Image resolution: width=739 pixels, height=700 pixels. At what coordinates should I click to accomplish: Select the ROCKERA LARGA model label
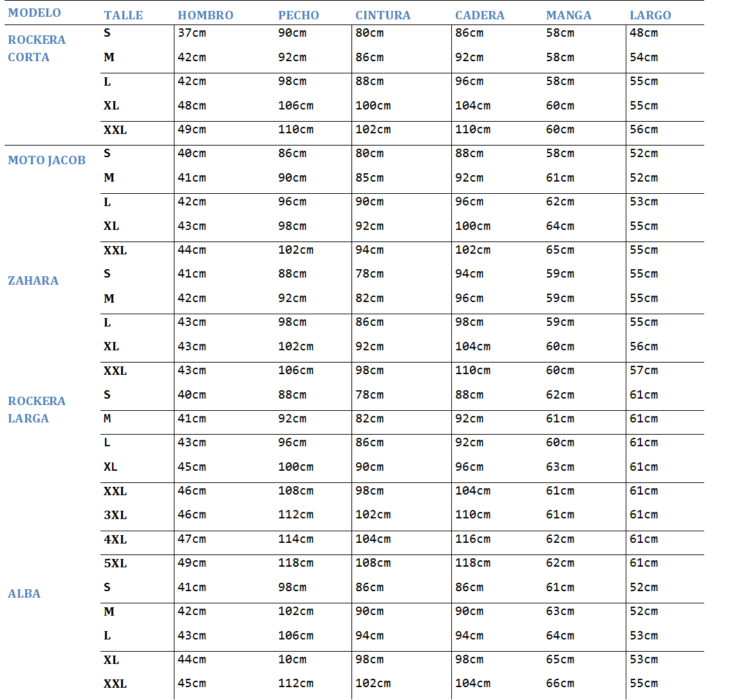tap(37, 410)
